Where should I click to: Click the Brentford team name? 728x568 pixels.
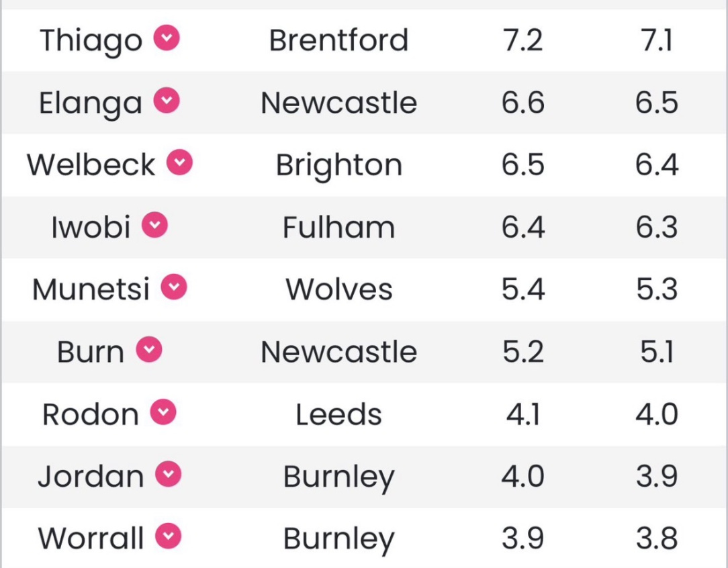pos(338,41)
